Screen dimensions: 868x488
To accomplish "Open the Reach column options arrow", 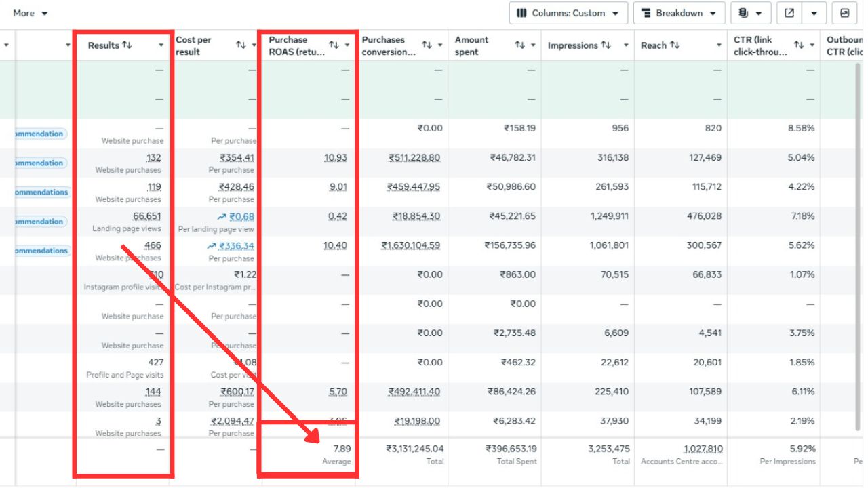I will click(719, 45).
